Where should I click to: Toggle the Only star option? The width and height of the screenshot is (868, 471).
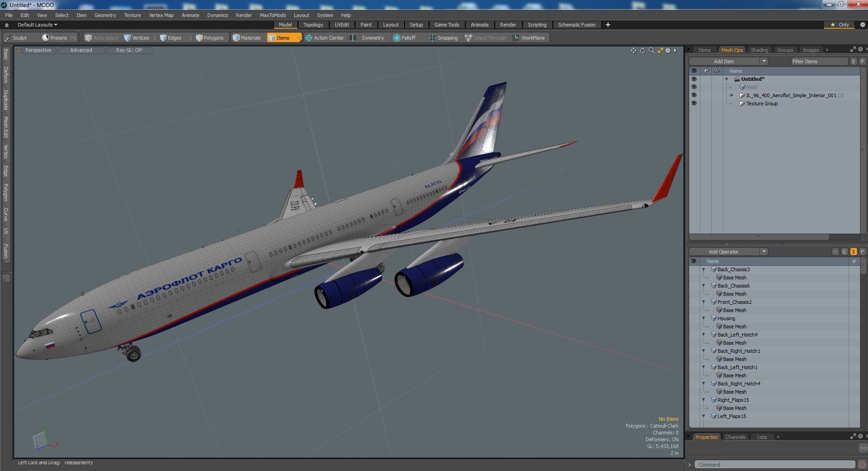click(840, 25)
